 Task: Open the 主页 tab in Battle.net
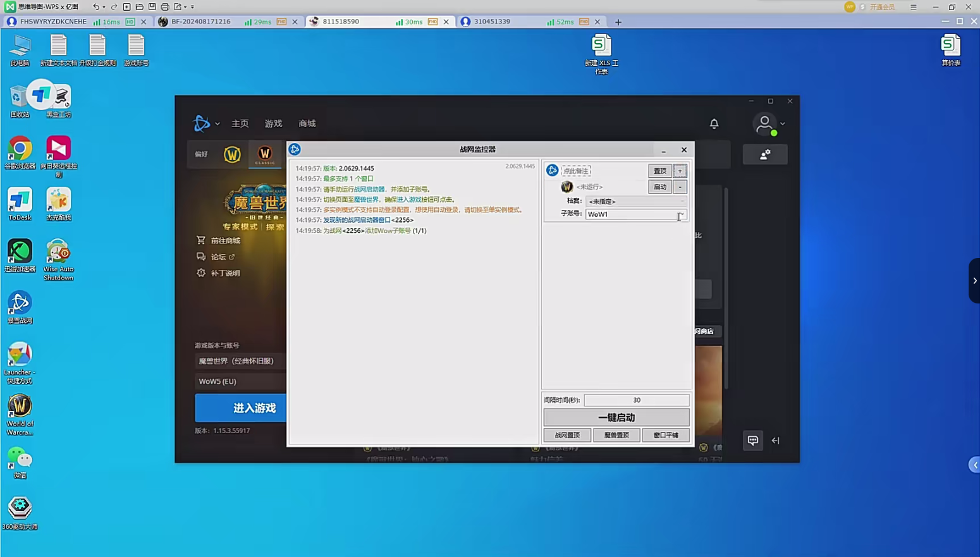(240, 123)
